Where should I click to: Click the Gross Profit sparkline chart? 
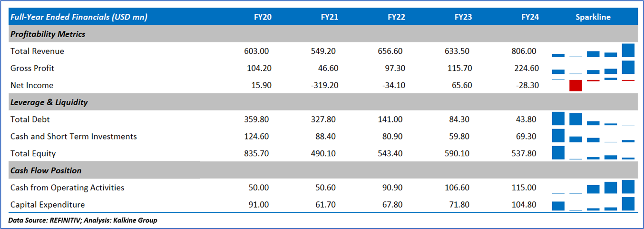pos(593,68)
